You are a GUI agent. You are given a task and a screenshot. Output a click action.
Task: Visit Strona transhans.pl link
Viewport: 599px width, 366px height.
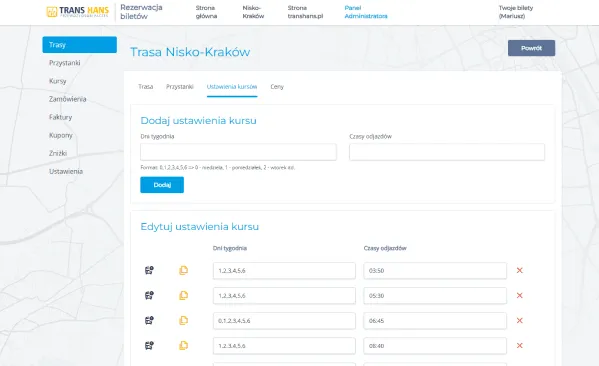pyautogui.click(x=305, y=12)
